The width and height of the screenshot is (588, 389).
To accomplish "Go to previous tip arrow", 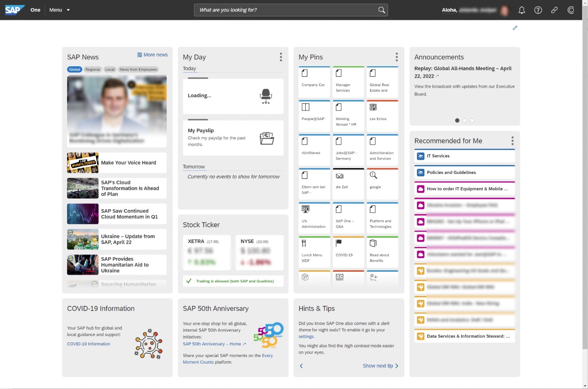I will tap(301, 366).
